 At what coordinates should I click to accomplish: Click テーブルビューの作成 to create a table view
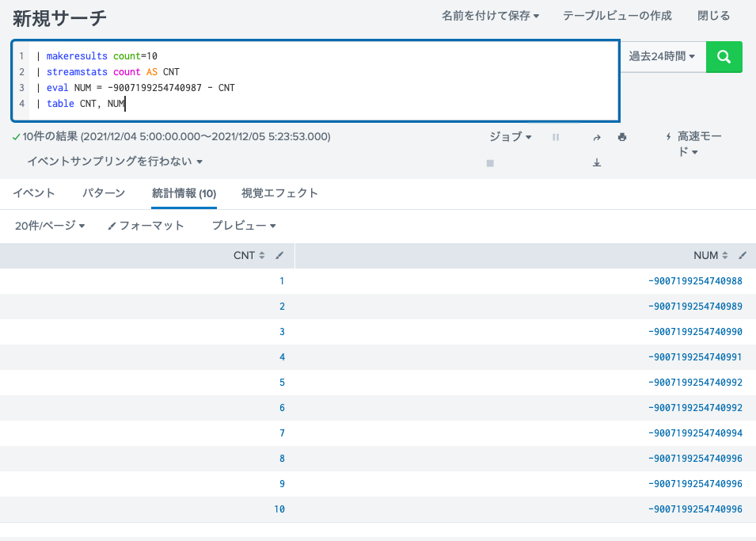pyautogui.click(x=617, y=15)
